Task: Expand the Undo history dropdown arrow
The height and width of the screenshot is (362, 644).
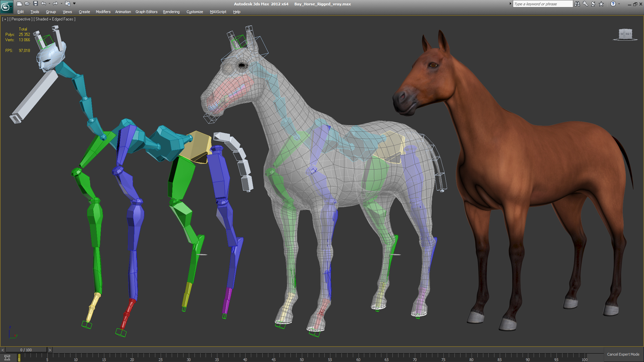Action: (49, 4)
